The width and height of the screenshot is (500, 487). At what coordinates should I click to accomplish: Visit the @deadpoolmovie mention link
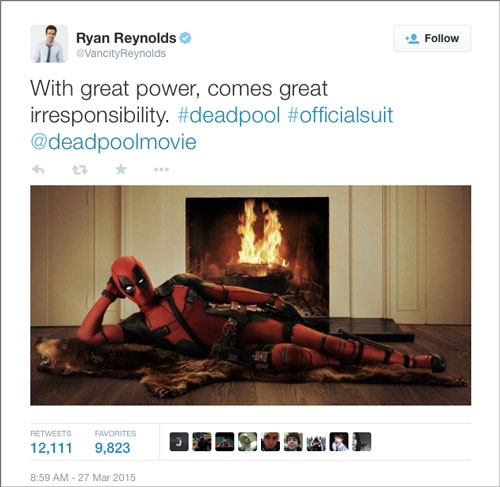click(x=113, y=142)
